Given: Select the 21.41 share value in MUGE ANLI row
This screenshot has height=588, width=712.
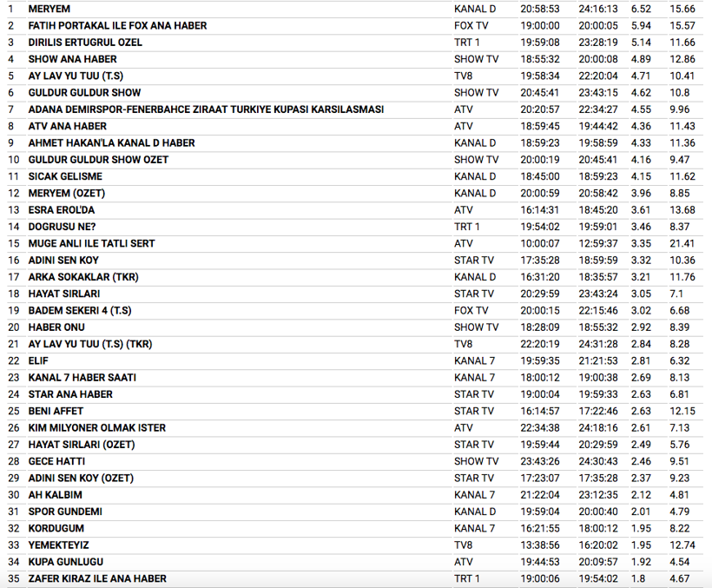Looking at the screenshot, I should [x=682, y=243].
